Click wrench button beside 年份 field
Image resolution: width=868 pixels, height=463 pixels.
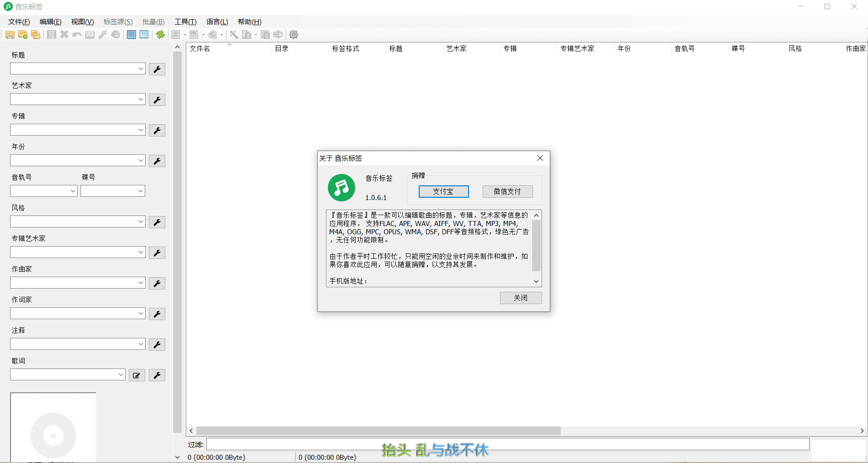[x=157, y=161]
